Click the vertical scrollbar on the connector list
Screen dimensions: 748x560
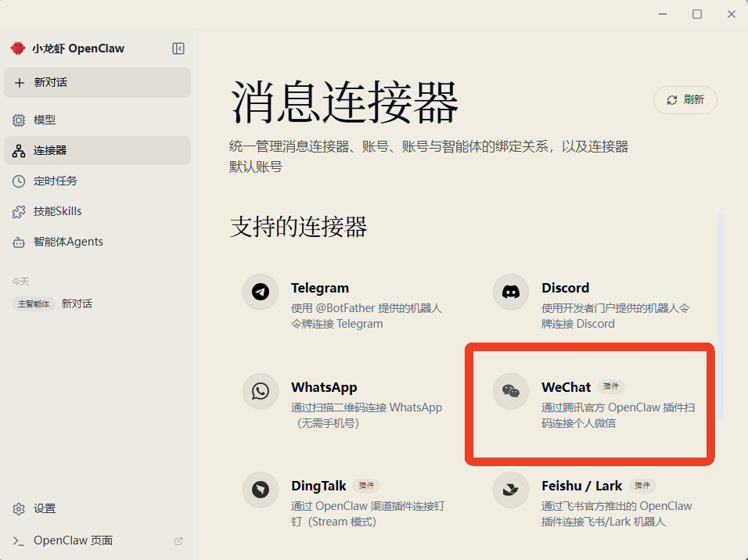click(721, 313)
